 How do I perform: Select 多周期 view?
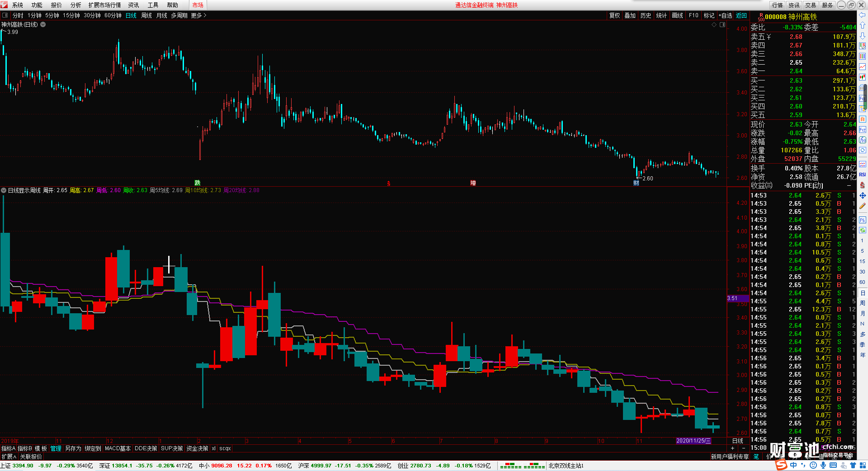(179, 15)
